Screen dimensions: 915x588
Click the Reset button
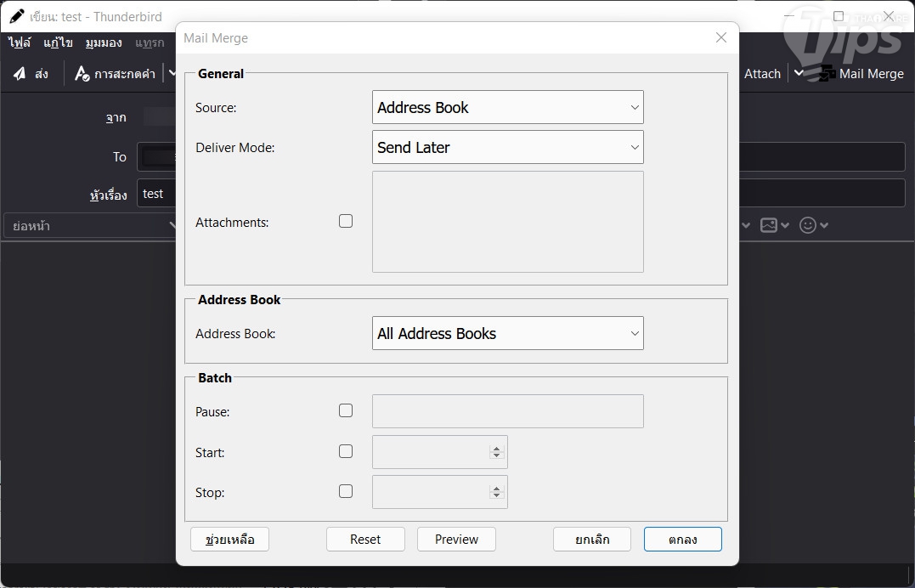click(365, 539)
